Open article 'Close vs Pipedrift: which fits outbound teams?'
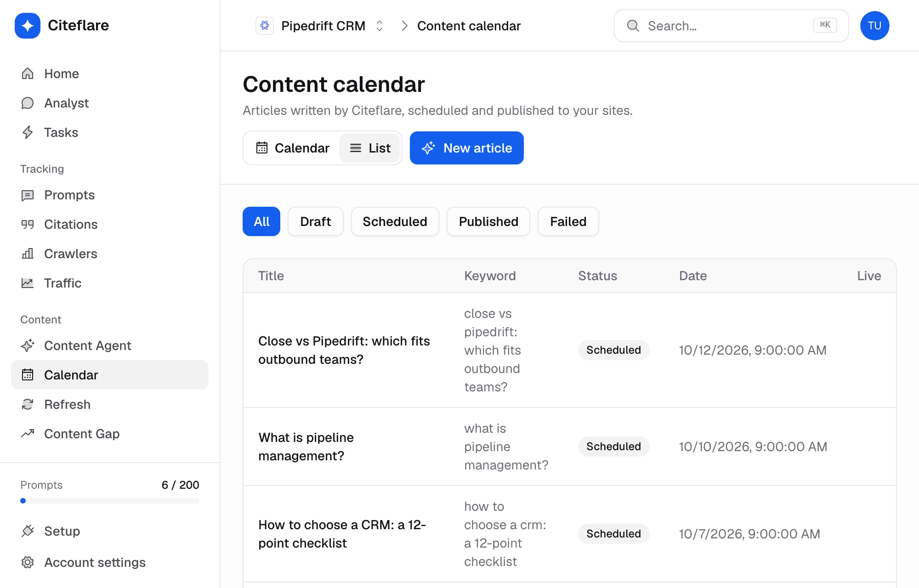Viewport: 919px width, 588px height. coord(344,350)
